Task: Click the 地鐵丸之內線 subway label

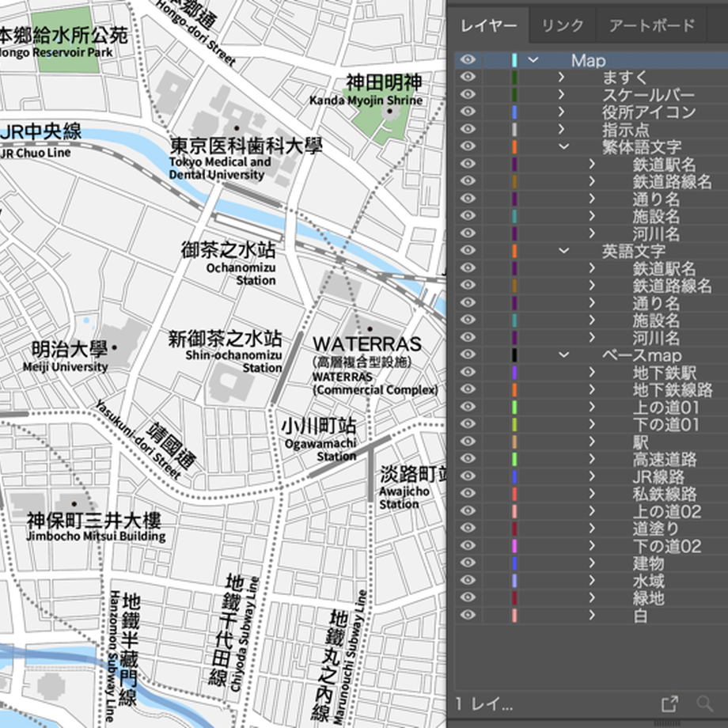Action: (x=331, y=665)
